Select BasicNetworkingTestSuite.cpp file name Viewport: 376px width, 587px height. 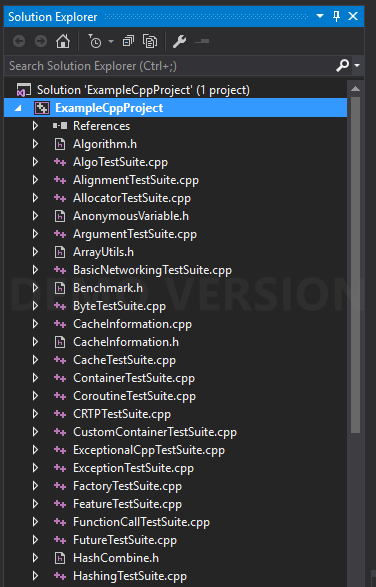pos(152,270)
